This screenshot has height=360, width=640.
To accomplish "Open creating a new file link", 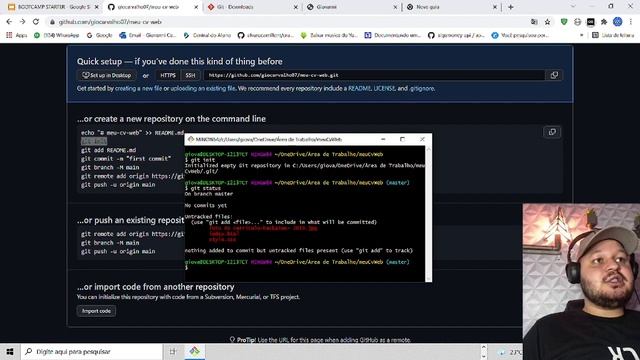I will 138,88.
